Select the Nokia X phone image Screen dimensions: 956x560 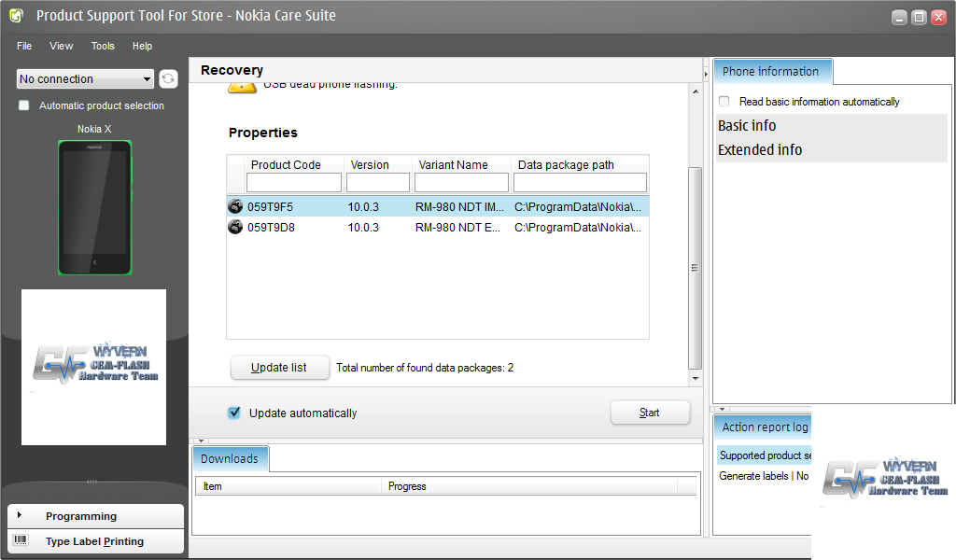coord(94,208)
